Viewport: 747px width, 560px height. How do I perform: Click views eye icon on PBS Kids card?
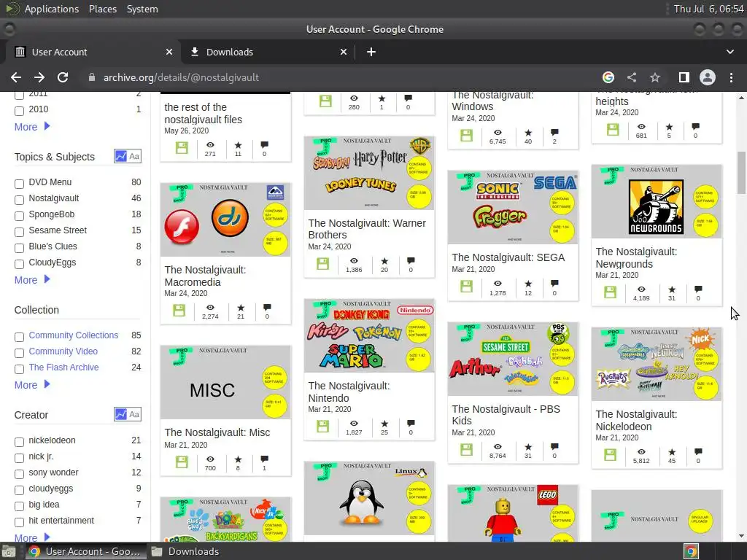498,447
